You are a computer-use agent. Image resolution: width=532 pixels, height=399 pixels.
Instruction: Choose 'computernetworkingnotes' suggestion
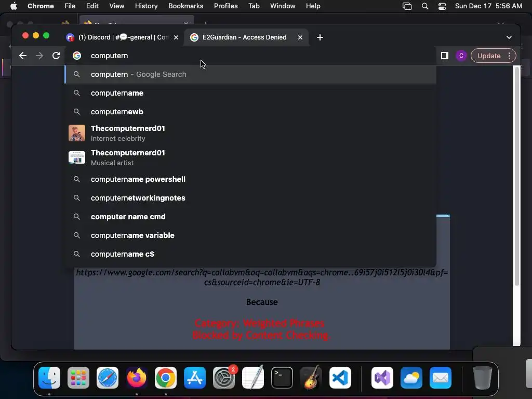250,198
